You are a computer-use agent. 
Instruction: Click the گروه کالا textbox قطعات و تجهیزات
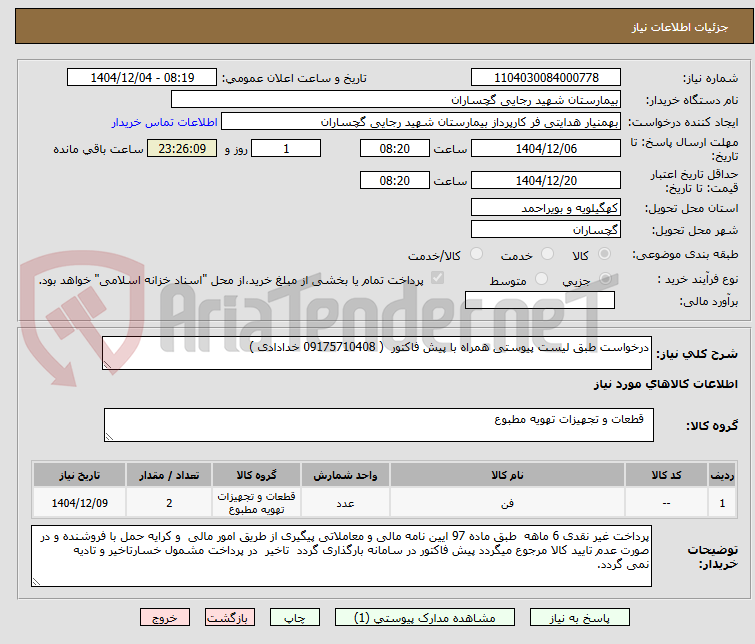[378, 425]
